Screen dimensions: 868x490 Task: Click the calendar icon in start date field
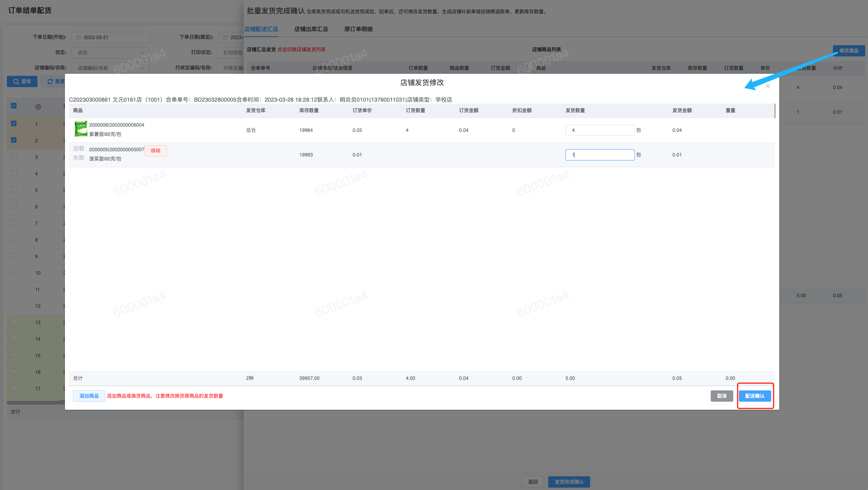(79, 38)
